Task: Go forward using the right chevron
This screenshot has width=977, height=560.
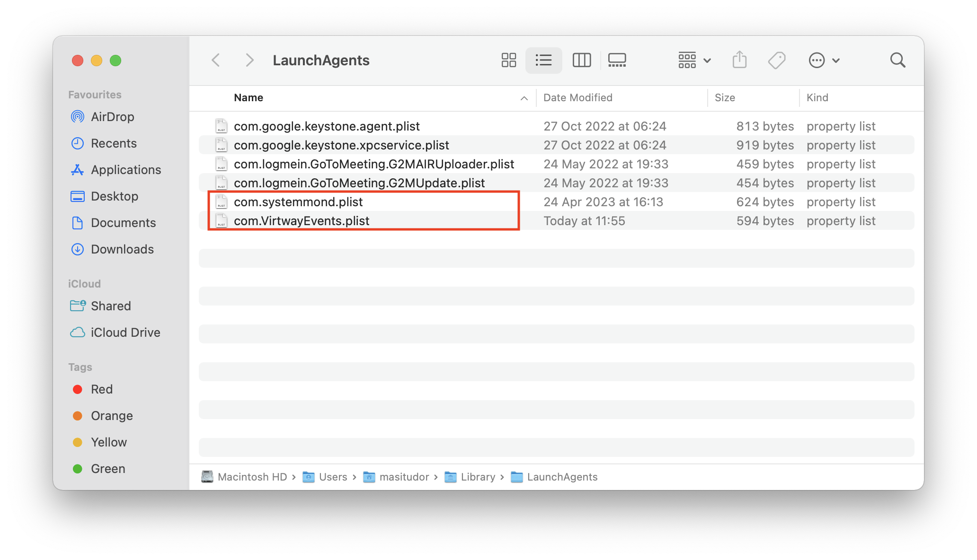Action: point(249,60)
